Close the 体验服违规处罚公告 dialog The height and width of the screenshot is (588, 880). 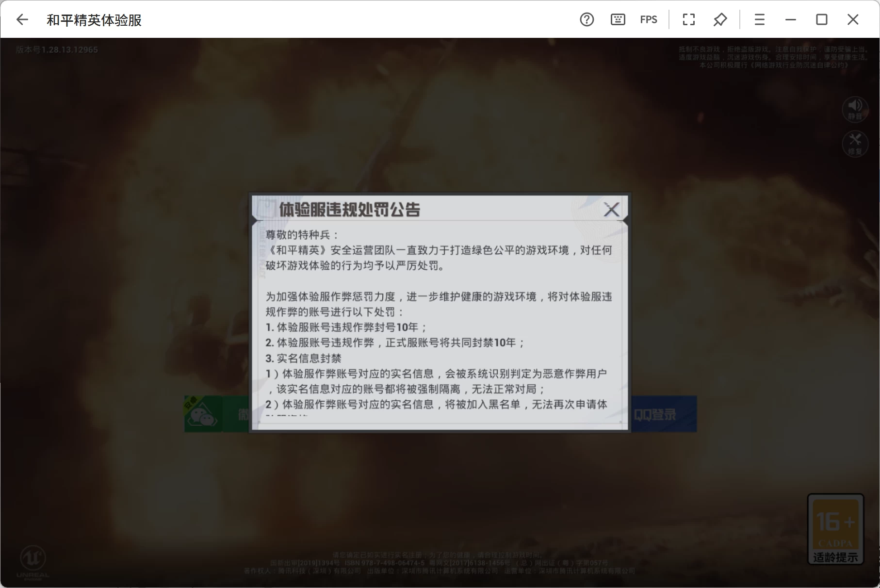coord(611,210)
